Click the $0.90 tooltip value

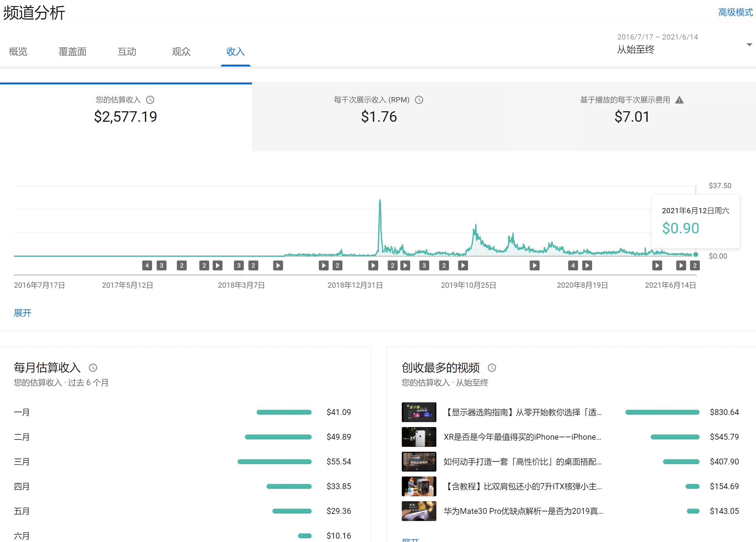[680, 228]
